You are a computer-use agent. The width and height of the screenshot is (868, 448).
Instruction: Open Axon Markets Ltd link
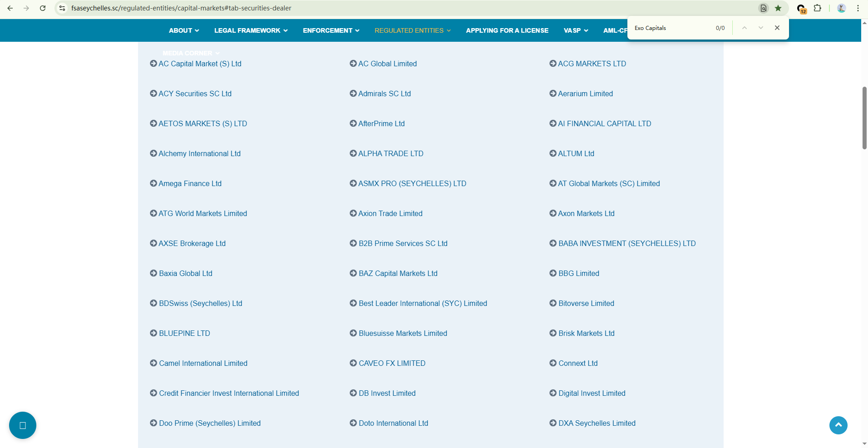click(x=586, y=213)
